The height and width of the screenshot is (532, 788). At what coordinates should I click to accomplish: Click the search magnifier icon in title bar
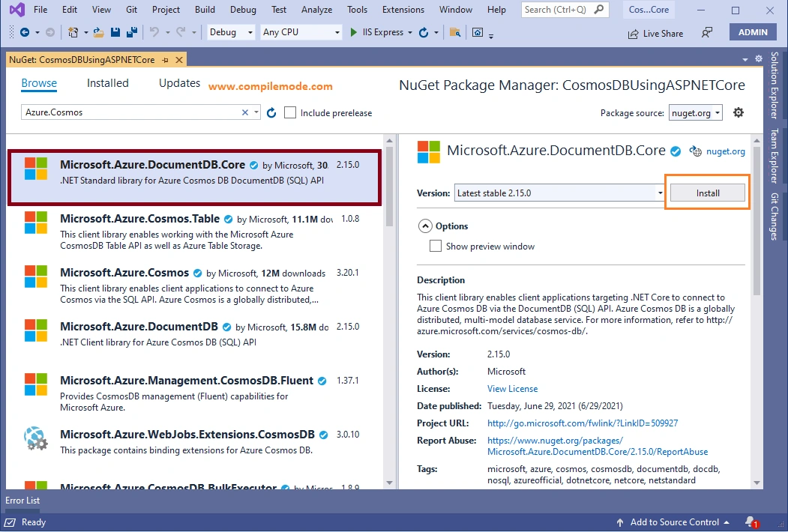click(x=598, y=10)
